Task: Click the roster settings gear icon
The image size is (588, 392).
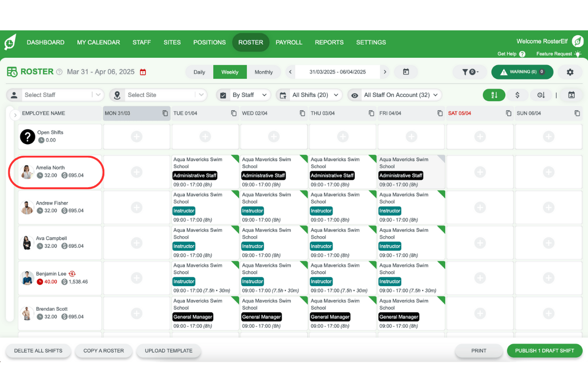Action: [570, 72]
